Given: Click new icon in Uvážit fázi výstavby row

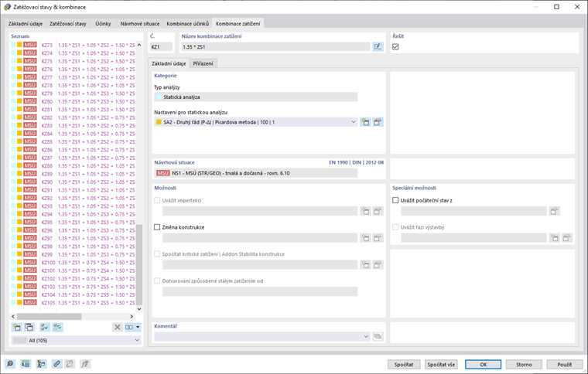Looking at the screenshot, I should tap(554, 238).
